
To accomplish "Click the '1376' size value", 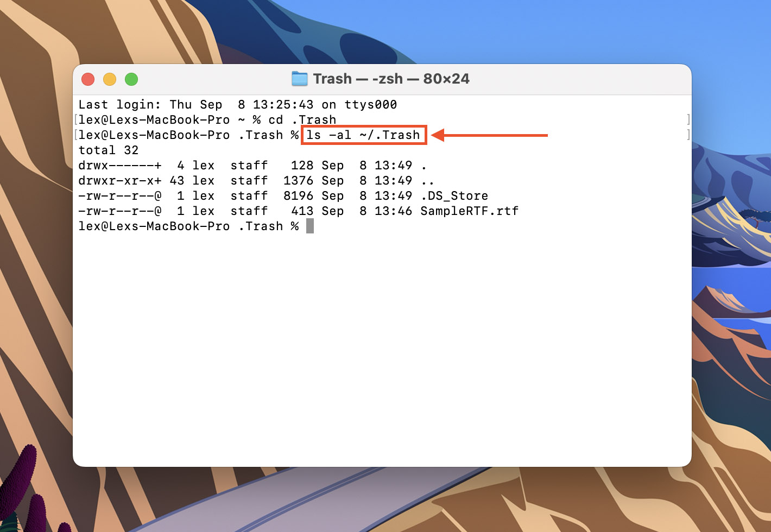I will [x=299, y=180].
